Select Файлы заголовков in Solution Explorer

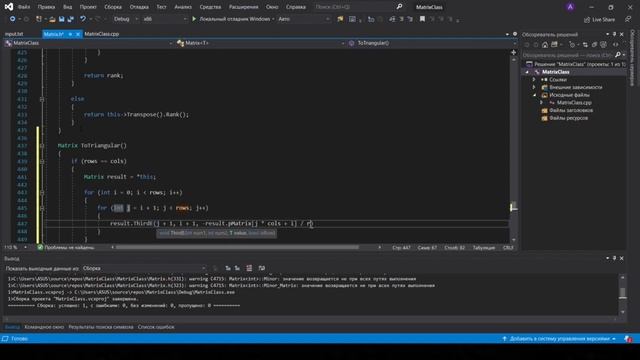pos(571,110)
